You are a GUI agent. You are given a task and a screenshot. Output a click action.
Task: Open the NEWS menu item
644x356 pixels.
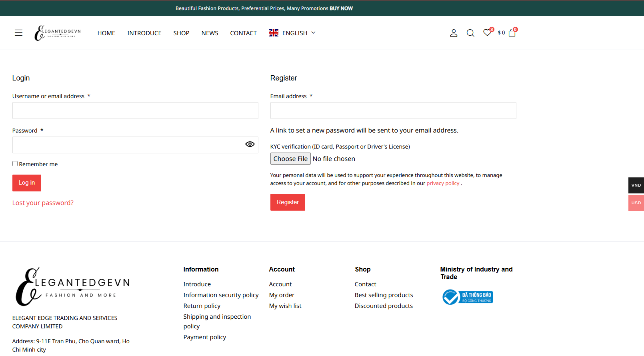[210, 33]
